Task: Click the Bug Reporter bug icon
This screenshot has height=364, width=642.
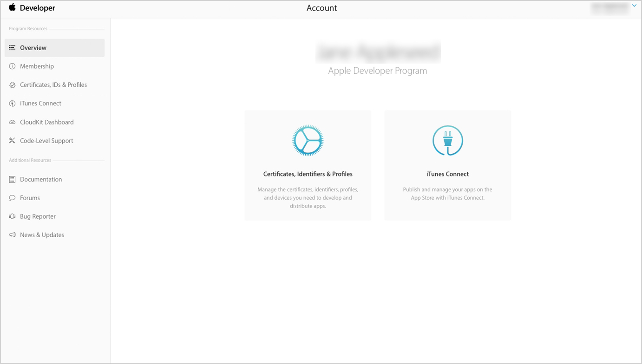Action: pos(12,216)
